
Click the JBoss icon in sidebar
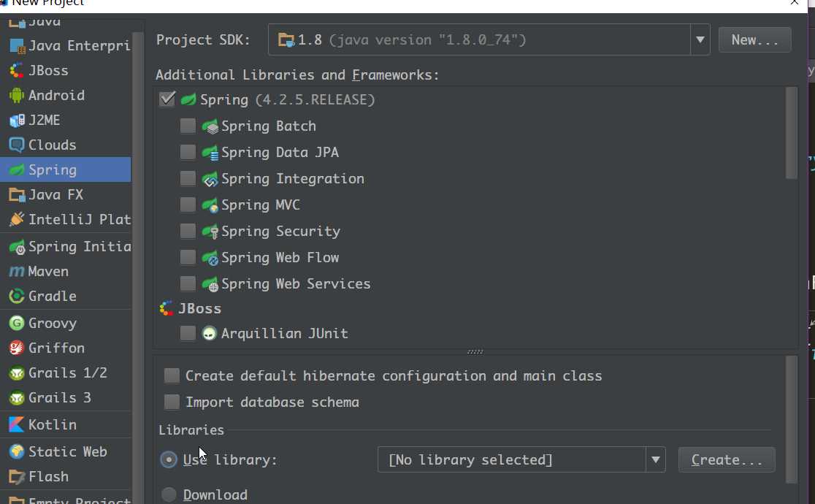tap(17, 70)
